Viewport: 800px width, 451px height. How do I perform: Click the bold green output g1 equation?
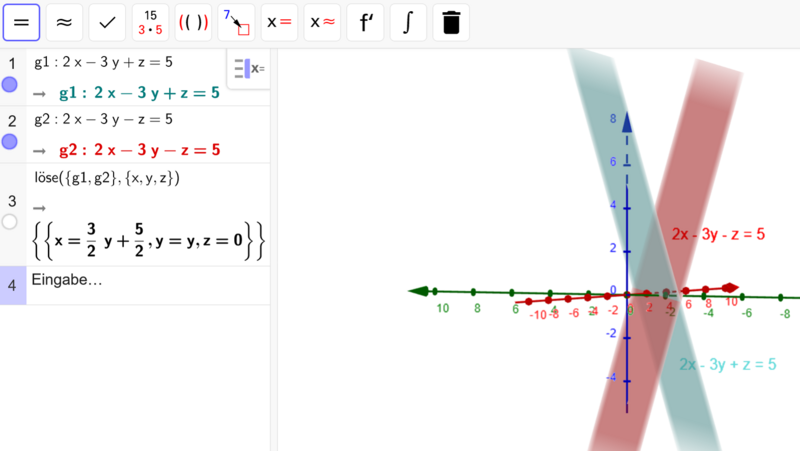[x=139, y=93]
